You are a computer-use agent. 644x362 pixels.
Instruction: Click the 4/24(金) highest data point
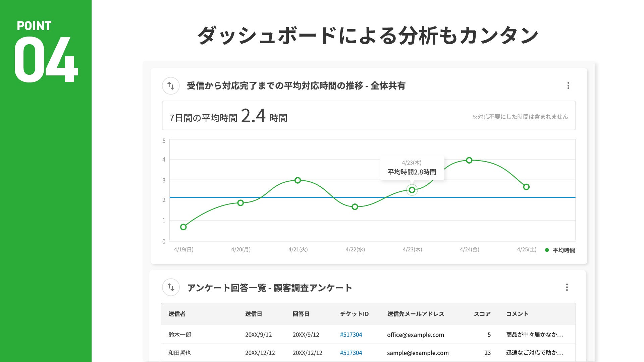[x=469, y=161]
